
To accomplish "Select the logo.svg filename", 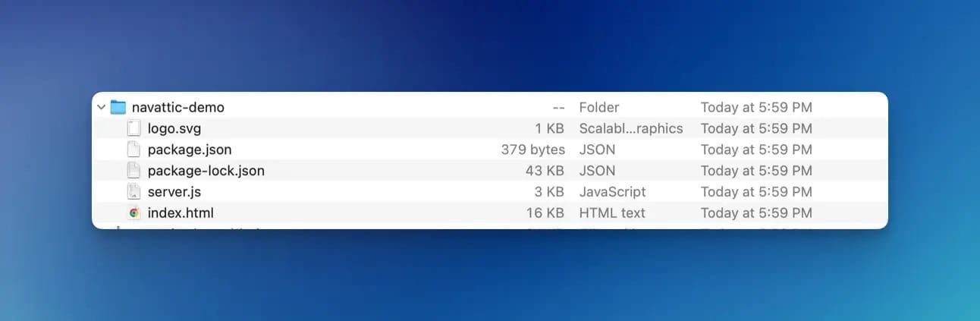I will coord(174,129).
